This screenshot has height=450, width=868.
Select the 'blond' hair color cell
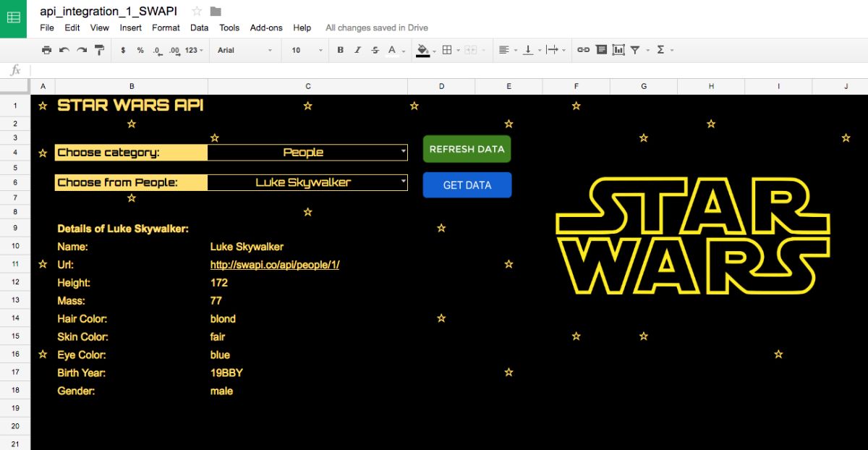308,318
